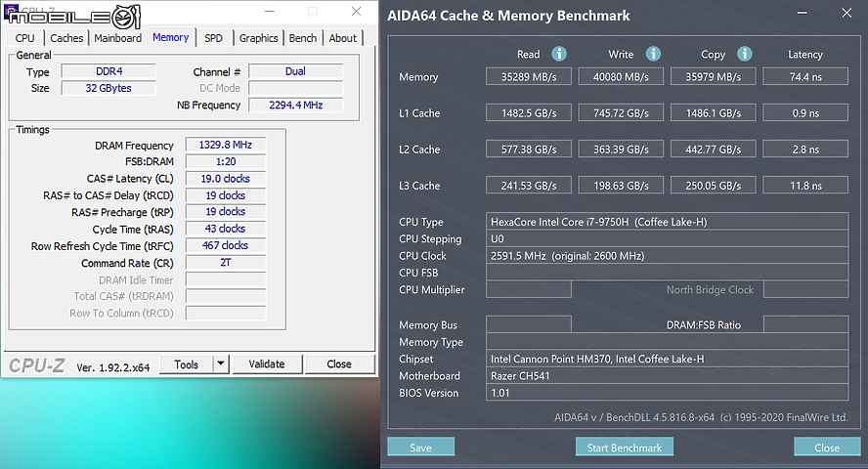Click the Validate button in CPU-Z

pyautogui.click(x=267, y=363)
